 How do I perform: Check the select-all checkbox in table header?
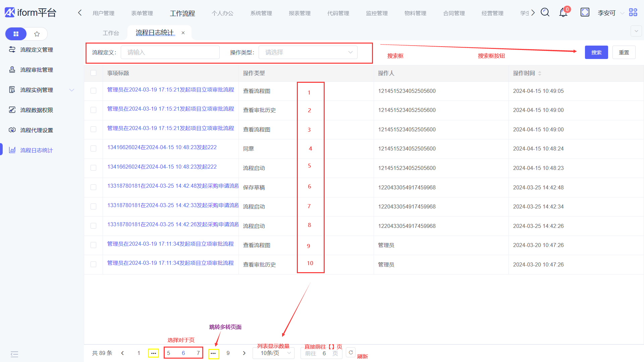93,73
